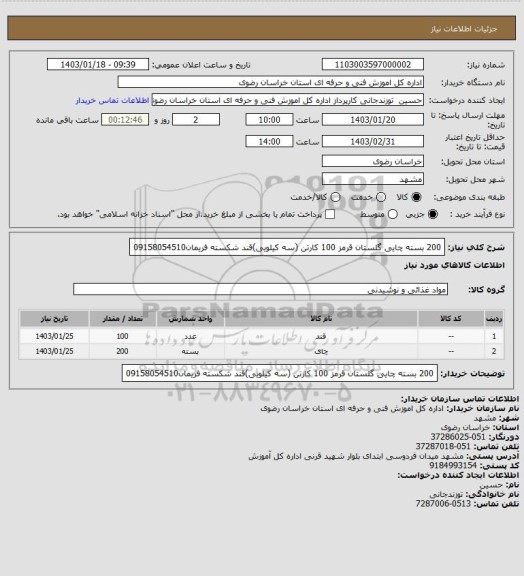Select the جزیی purchase type radio
Viewport: 524px width, 576px height.
[433, 214]
